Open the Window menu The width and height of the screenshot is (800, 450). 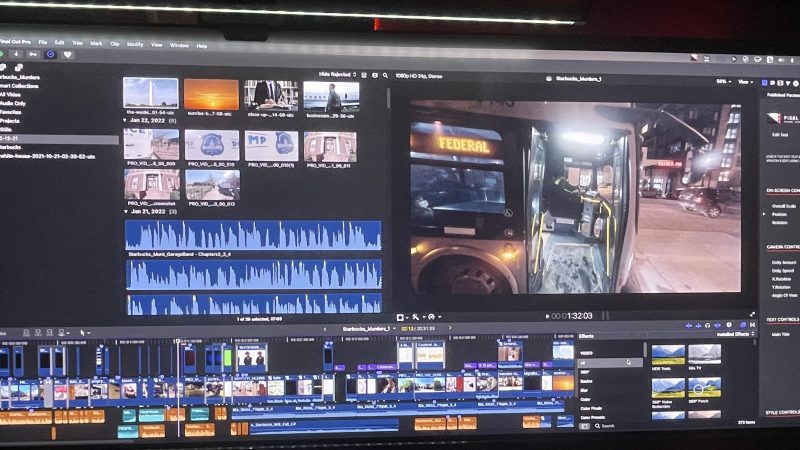[179, 45]
